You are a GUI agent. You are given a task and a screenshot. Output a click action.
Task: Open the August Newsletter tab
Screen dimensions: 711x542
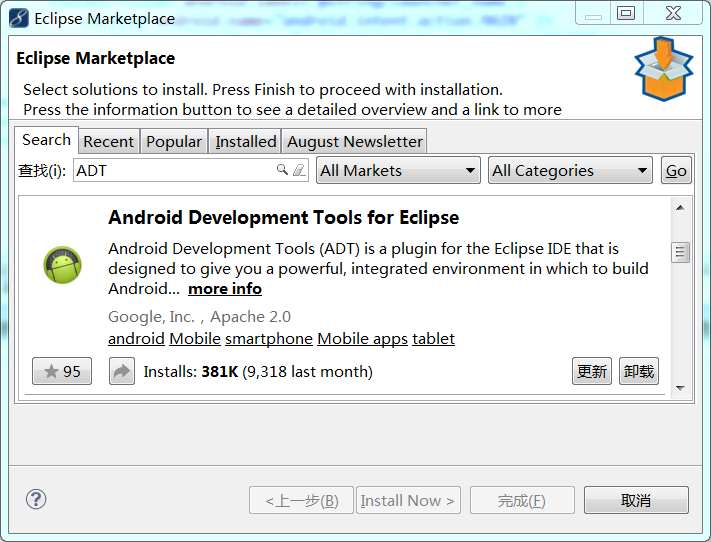point(355,142)
